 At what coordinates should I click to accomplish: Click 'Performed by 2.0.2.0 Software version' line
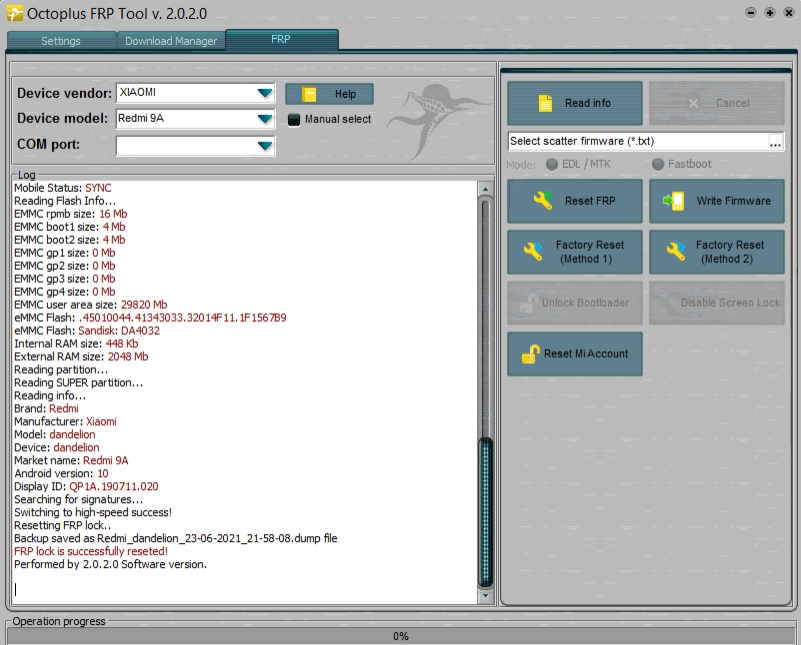pyautogui.click(x=110, y=564)
